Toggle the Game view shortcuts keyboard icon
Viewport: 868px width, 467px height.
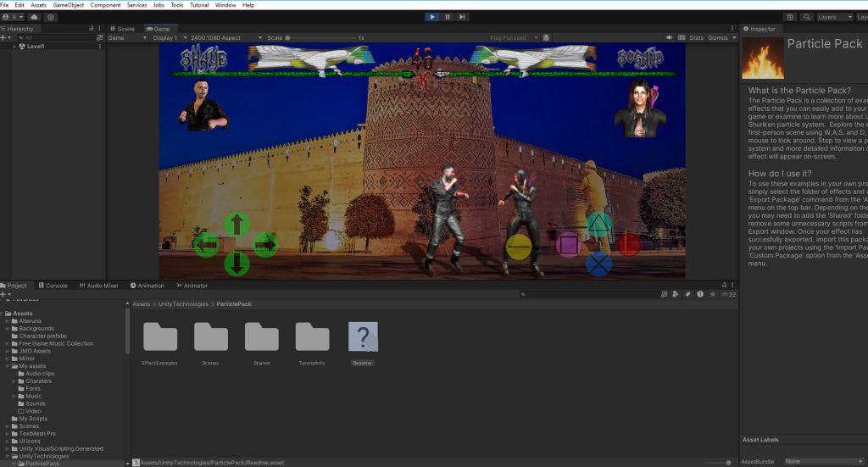[682, 37]
